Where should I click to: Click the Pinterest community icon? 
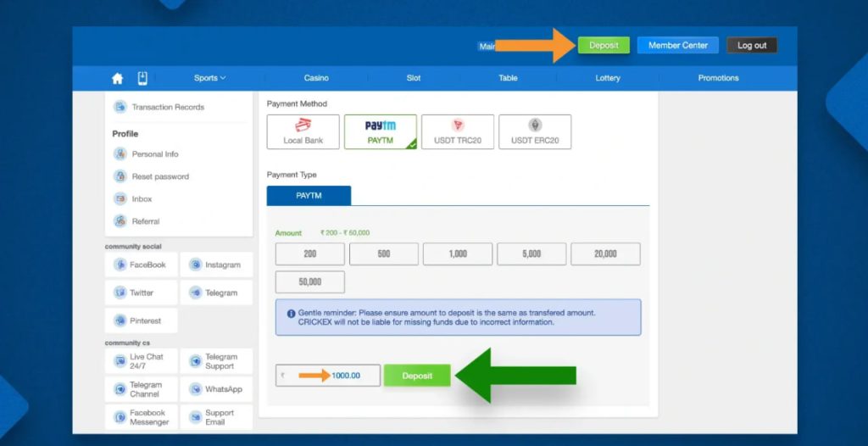120,321
